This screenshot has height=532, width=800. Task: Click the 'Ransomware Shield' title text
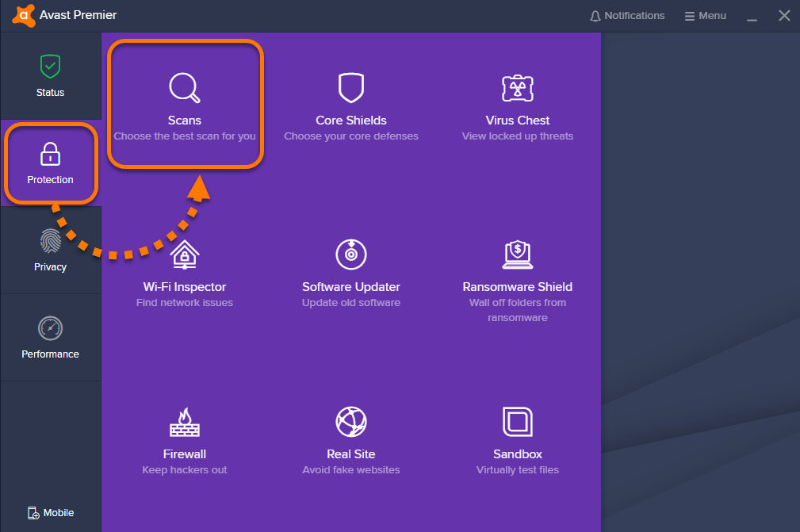518,287
